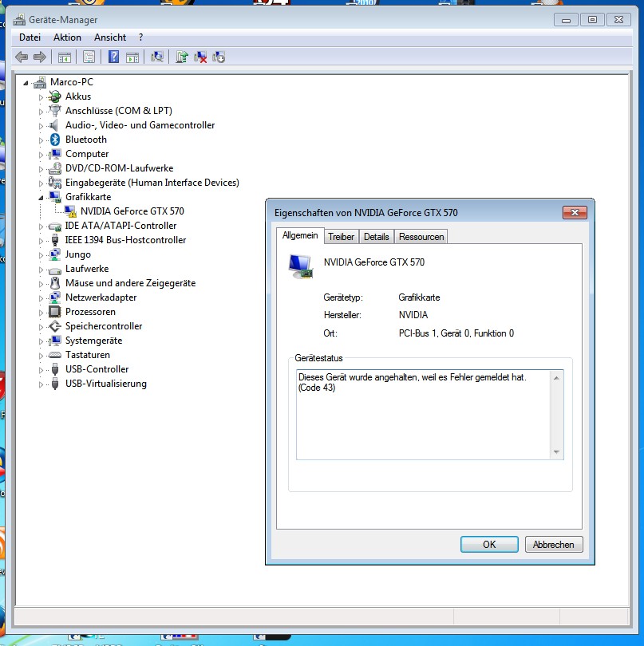Click the Speichercontroller icon
Viewport: 644px width, 646px height.
click(55, 326)
